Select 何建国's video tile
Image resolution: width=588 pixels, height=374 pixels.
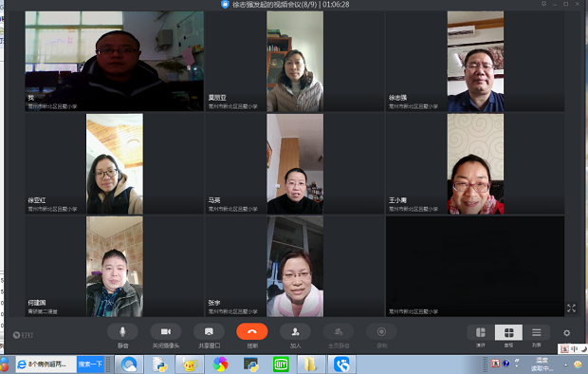(x=115, y=266)
